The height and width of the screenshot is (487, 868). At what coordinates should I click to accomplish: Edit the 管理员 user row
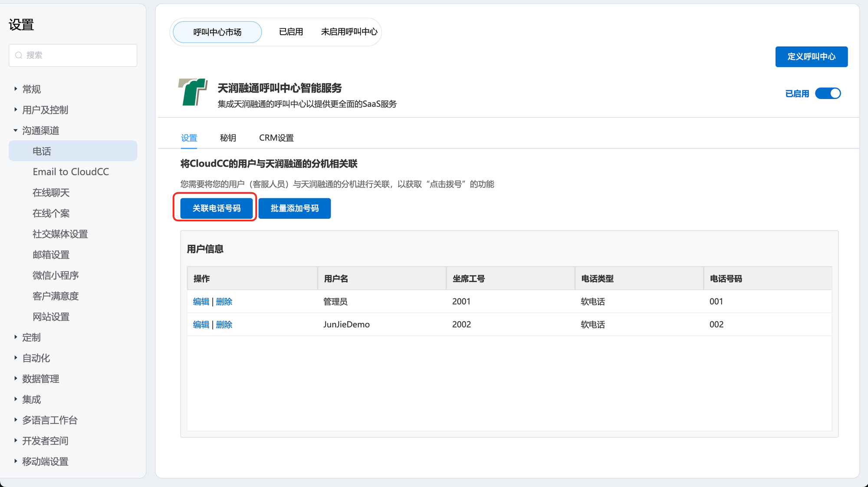(x=201, y=302)
